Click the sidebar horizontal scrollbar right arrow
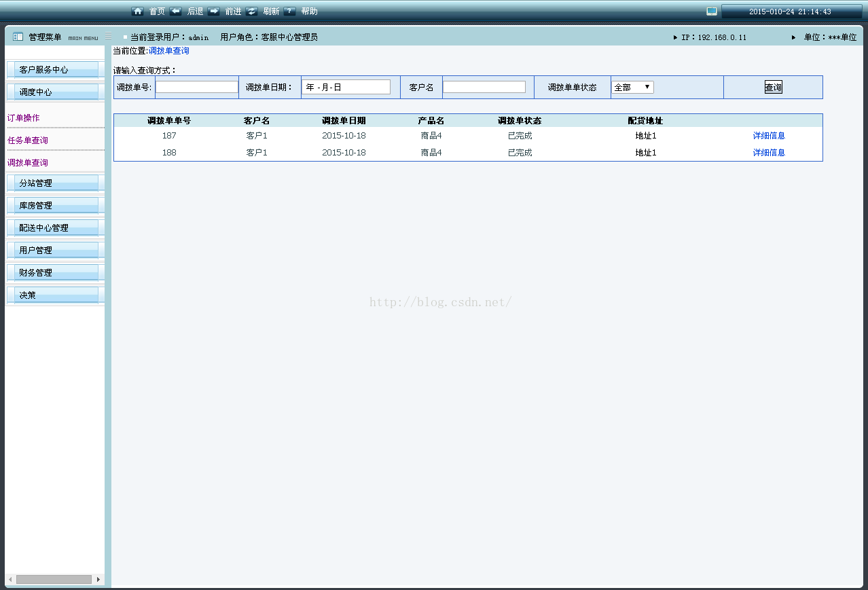 pos(98,579)
